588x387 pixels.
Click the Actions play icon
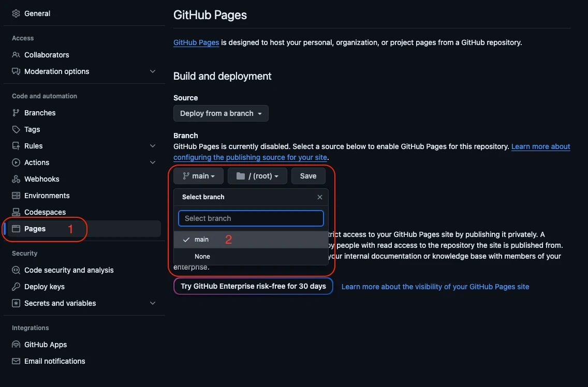point(16,162)
